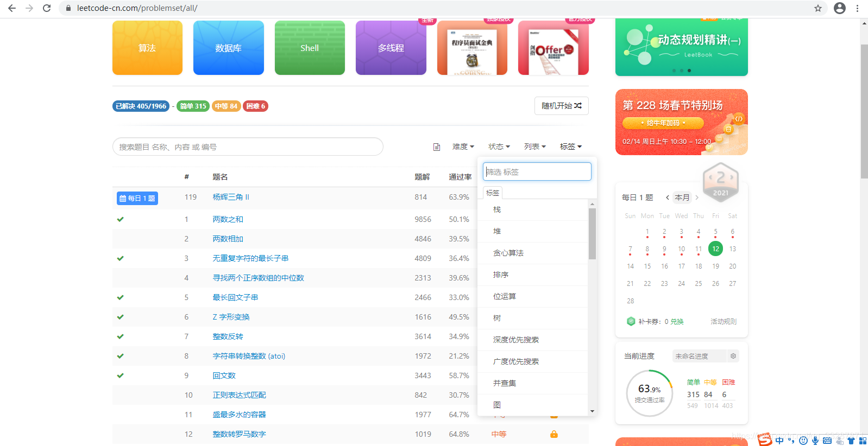
Task: Choose the 树 tag
Action: click(533, 318)
